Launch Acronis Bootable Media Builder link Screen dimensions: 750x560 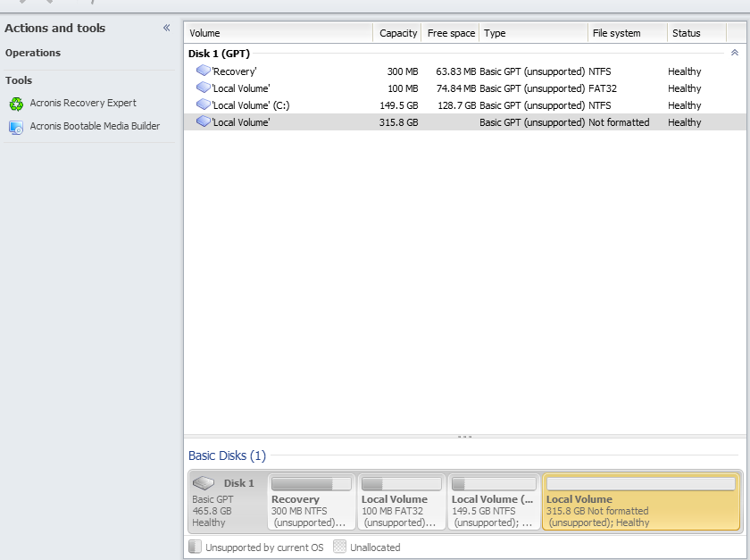(95, 127)
